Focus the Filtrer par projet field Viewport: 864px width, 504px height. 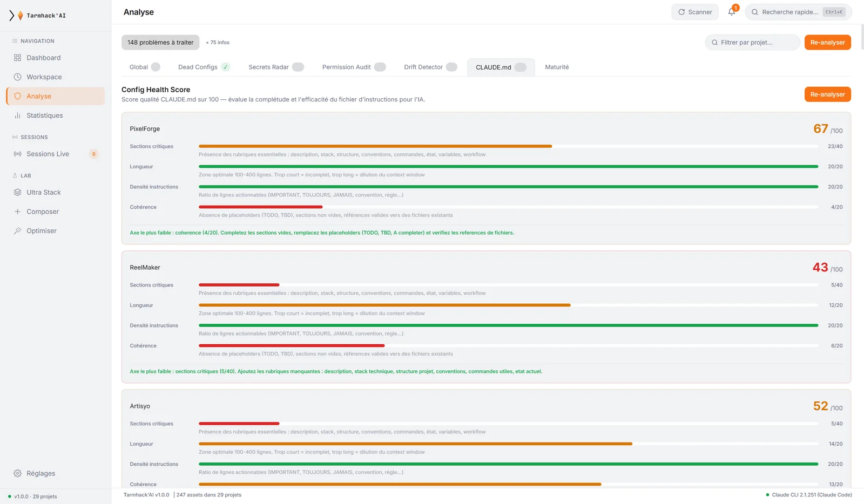[x=752, y=43]
